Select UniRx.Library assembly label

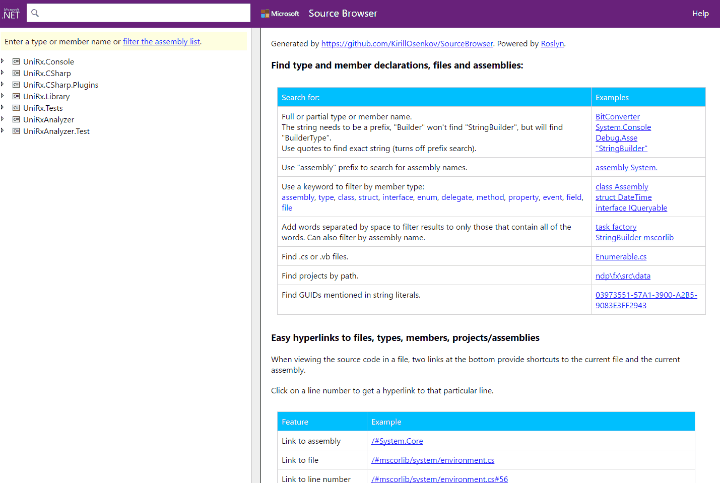click(46, 96)
